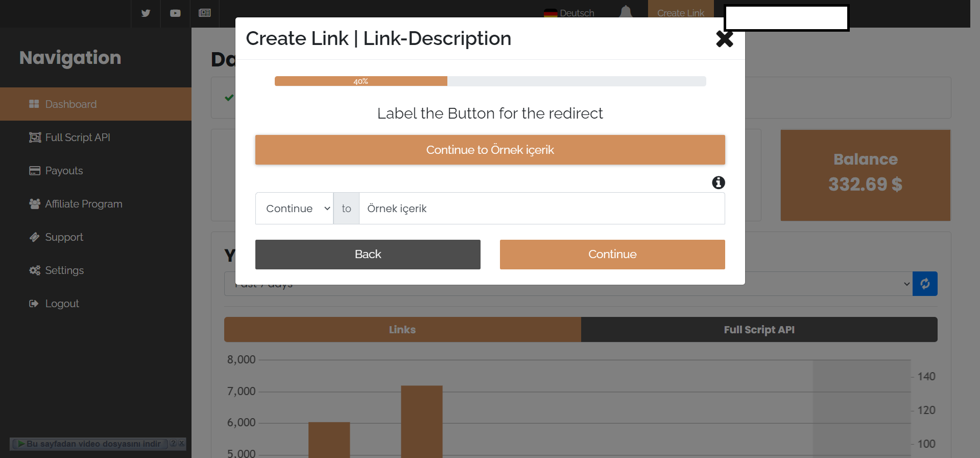Switch to the Full Script API tab
980x458 pixels.
click(759, 330)
